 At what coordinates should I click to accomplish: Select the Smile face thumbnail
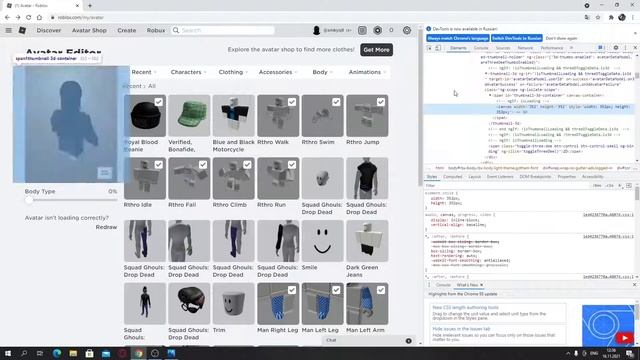322,241
